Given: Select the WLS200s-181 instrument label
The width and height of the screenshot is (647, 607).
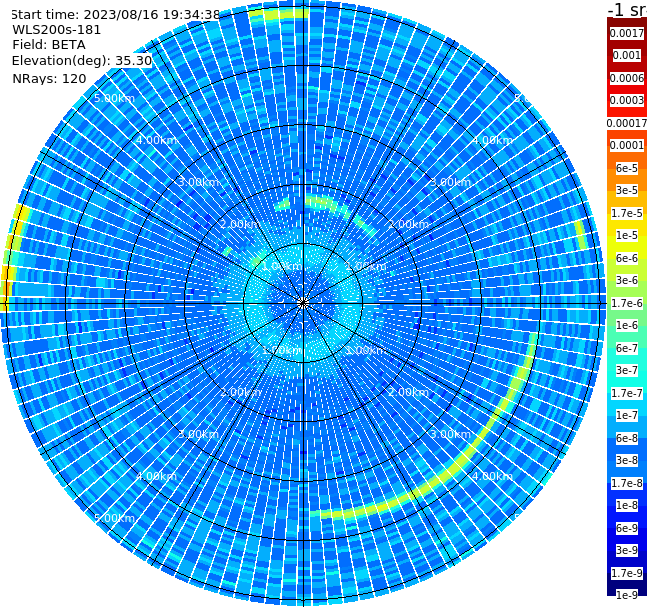Looking at the screenshot, I should click(57, 30).
